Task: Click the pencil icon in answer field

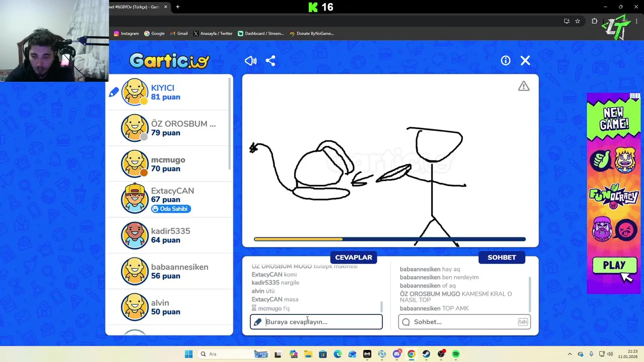Action: point(258,322)
